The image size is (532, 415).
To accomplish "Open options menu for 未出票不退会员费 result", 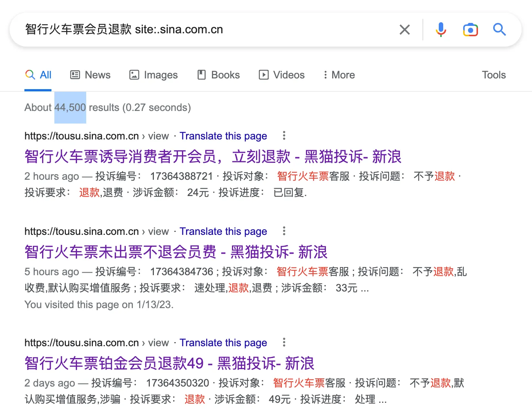I will 284,231.
